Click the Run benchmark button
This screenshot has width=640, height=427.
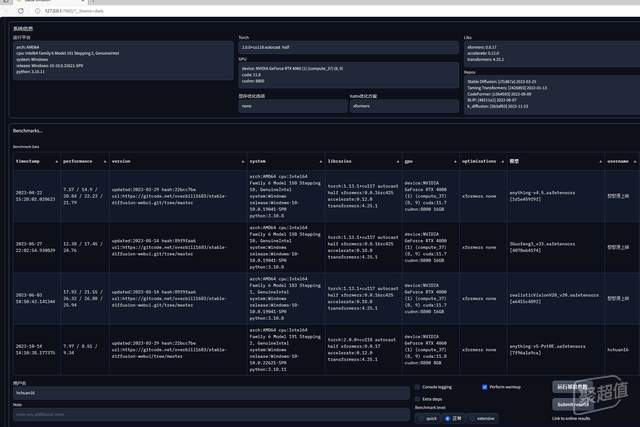(x=573, y=387)
